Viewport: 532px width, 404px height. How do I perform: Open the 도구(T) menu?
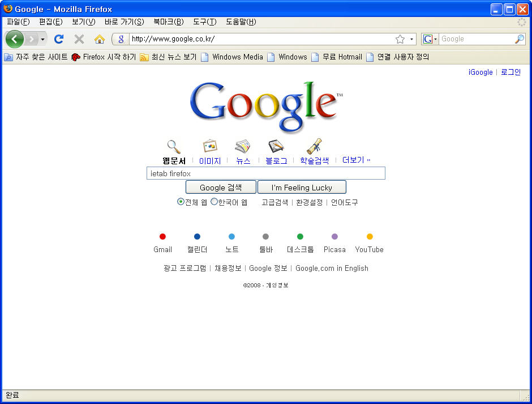204,22
